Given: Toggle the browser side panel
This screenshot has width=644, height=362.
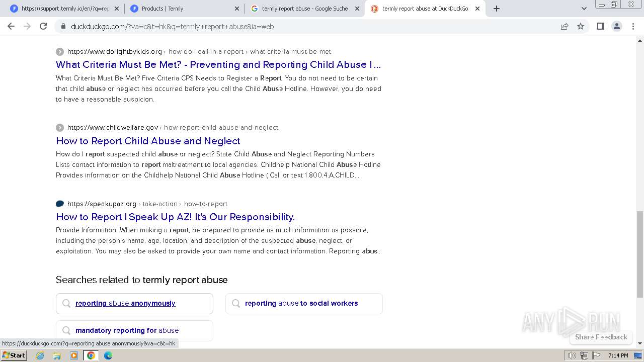Looking at the screenshot, I should click(600, 26).
